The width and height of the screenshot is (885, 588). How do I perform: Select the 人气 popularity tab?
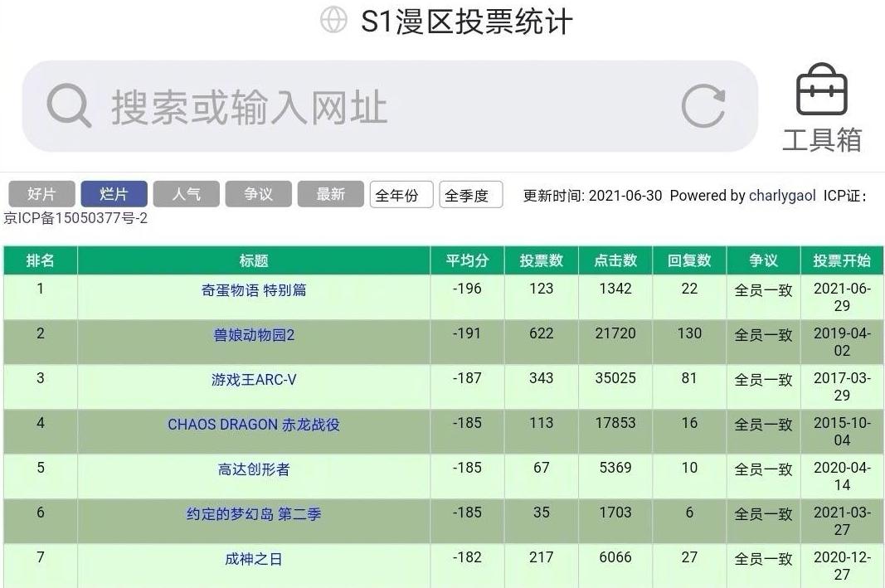pos(186,194)
